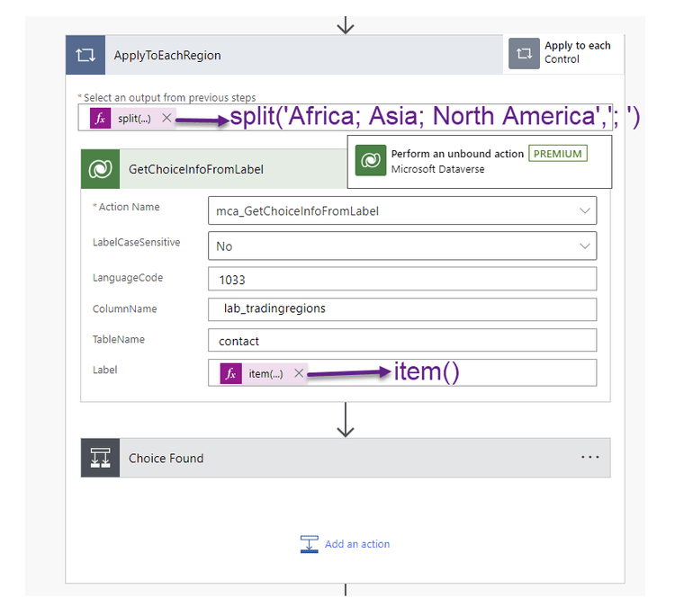This screenshot has width=675, height=616.
Task: Click the fx icon on item expression
Action: pyautogui.click(x=230, y=373)
